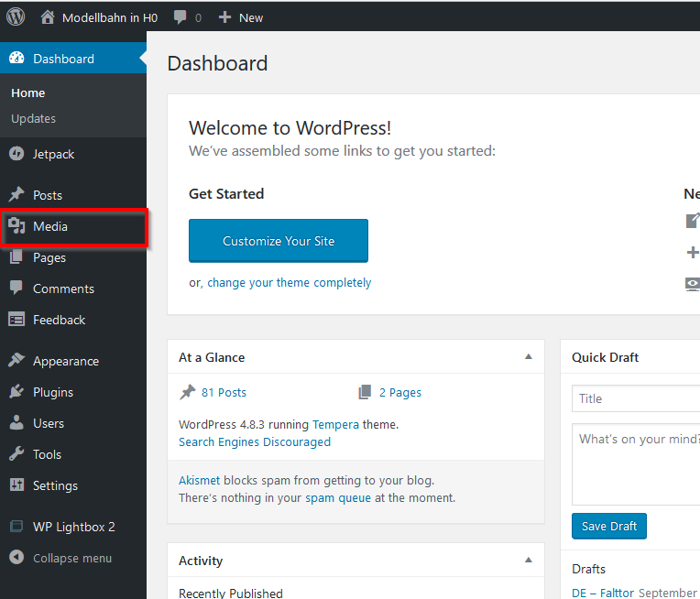Click the Quick Draft Title field
Image resolution: width=700 pixels, height=599 pixels.
636,398
